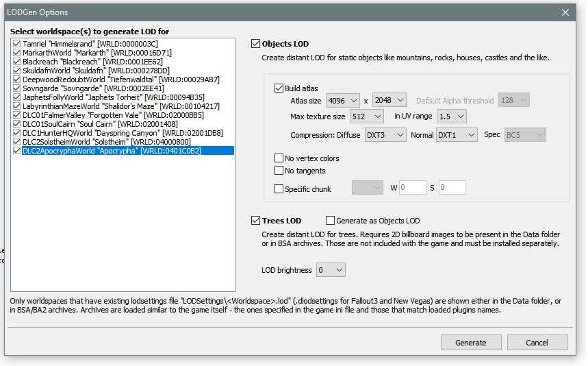Toggle the Build atlas checkbox
The height and width of the screenshot is (366, 588).
[x=279, y=88]
